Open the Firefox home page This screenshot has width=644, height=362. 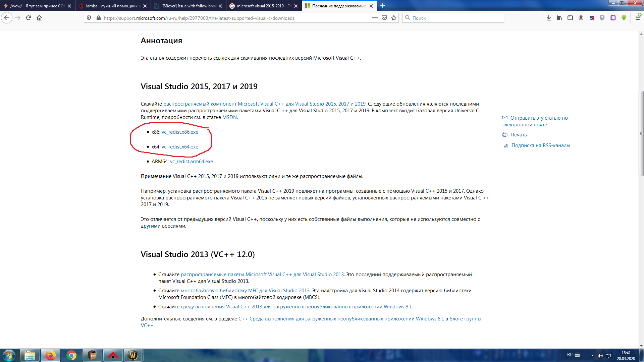pos(40,18)
